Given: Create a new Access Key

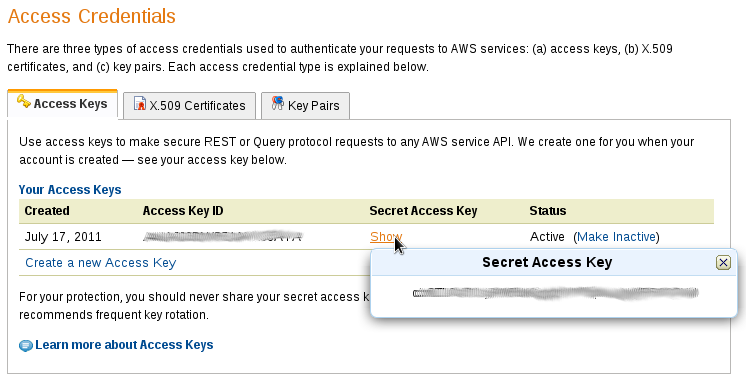Looking at the screenshot, I should tap(100, 263).
